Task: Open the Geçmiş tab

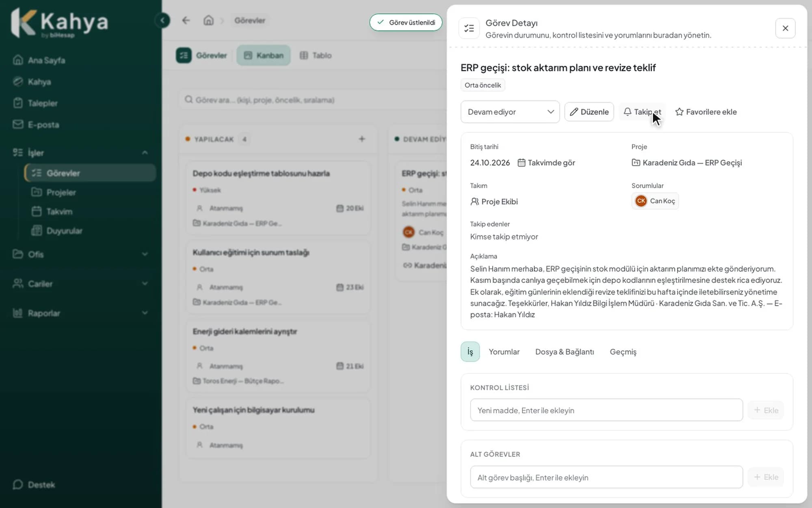Action: click(623, 352)
